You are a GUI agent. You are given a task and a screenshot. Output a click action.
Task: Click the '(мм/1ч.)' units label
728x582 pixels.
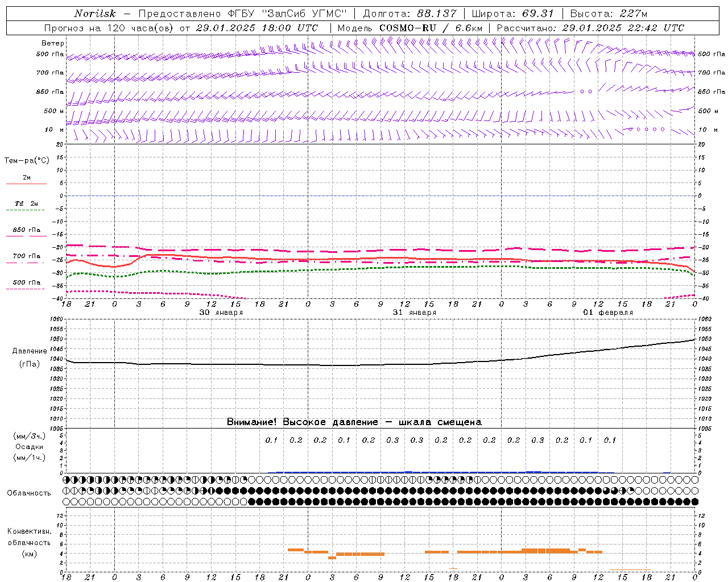pos(30,458)
